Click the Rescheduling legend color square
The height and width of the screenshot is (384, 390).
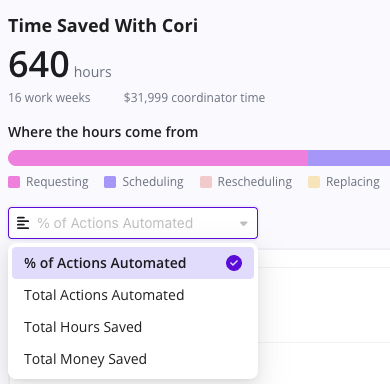pos(206,182)
